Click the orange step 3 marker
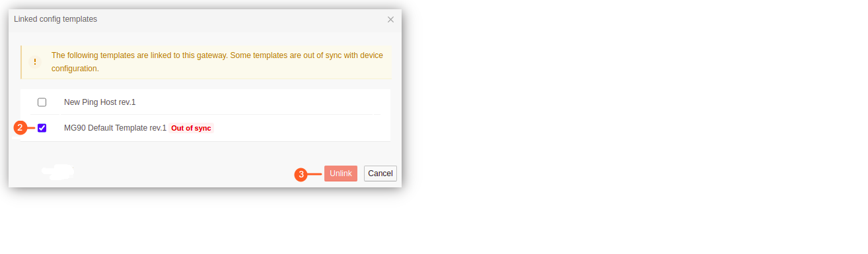868x254 pixels. tap(301, 174)
